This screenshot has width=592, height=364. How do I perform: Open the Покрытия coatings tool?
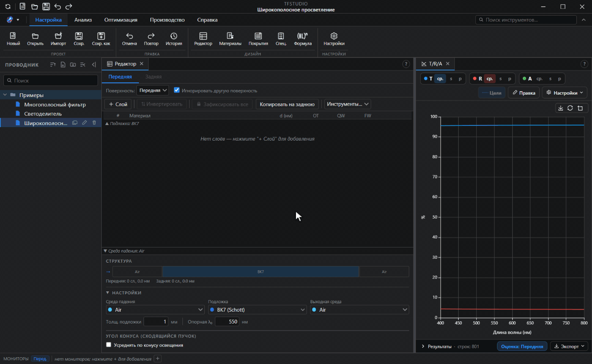[x=258, y=39]
